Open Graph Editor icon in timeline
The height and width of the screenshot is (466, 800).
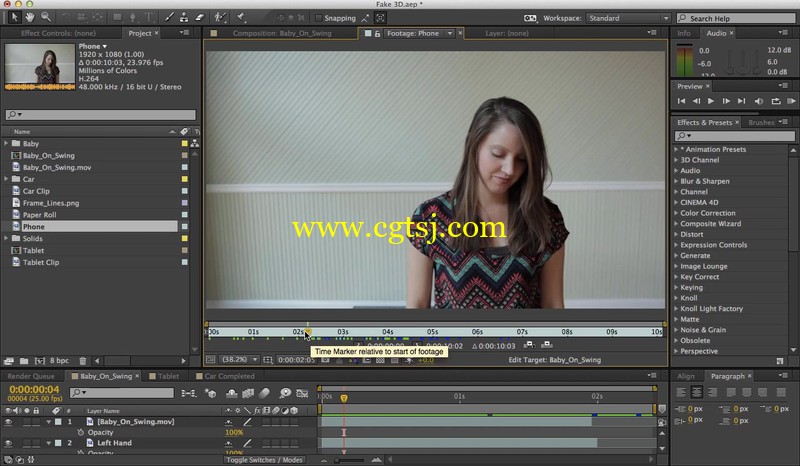tap(302, 393)
